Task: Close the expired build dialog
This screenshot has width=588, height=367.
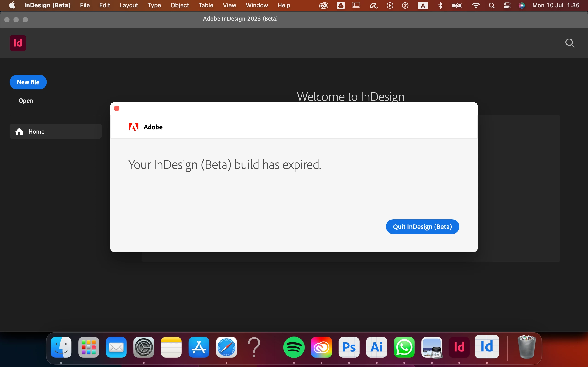Action: (117, 108)
